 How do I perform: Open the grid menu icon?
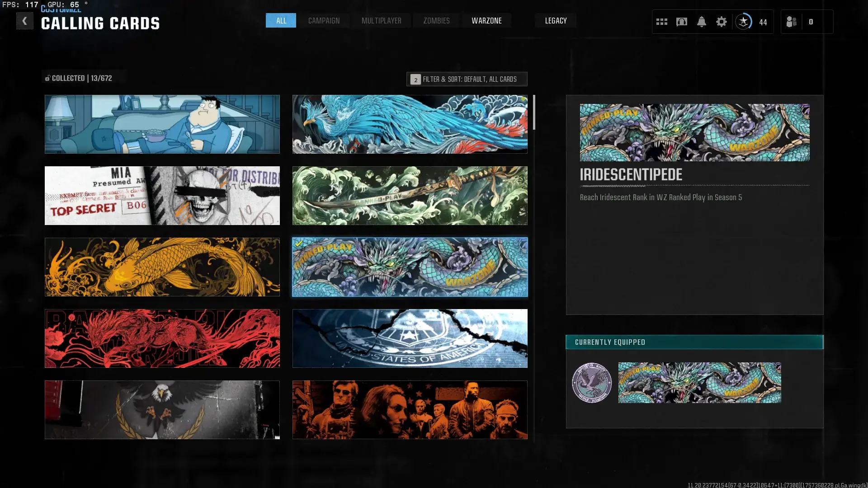[x=661, y=22]
